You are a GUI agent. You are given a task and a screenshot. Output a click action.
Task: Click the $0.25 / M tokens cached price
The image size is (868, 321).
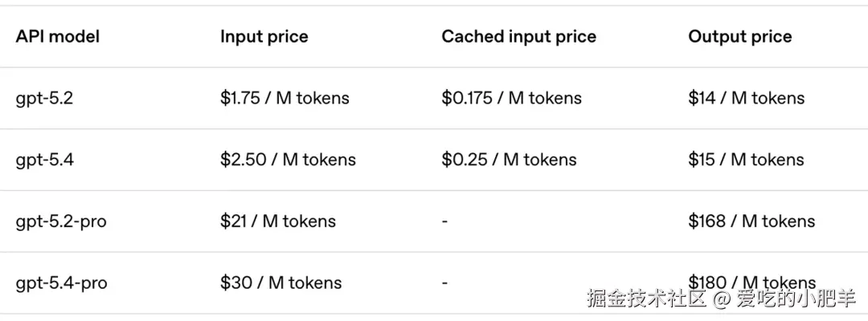pos(509,160)
